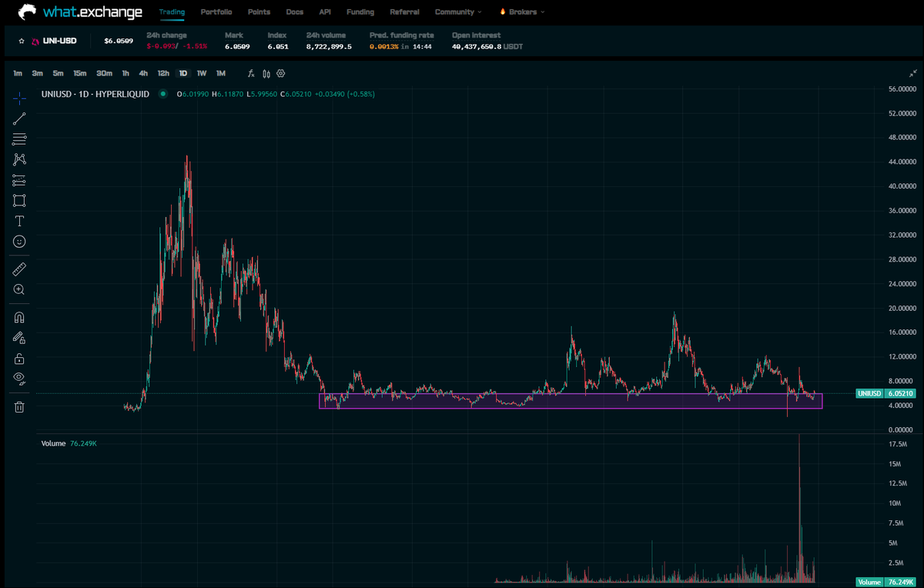The height and width of the screenshot is (588, 924).
Task: Open the UNI-USD market selector
Action: point(59,41)
